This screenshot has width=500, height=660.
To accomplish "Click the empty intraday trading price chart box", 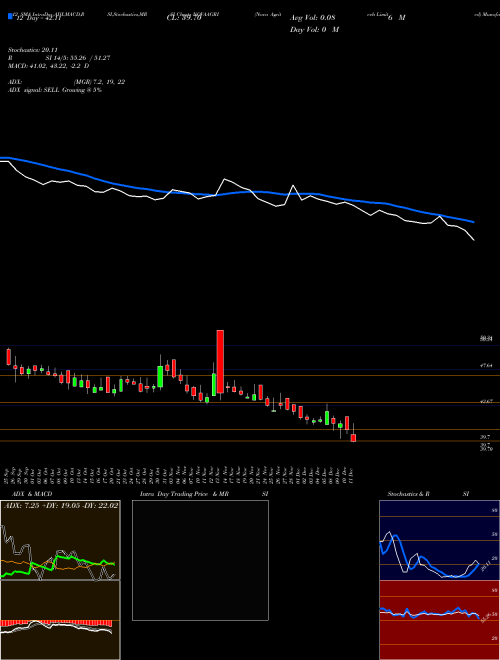I will (200, 560).
